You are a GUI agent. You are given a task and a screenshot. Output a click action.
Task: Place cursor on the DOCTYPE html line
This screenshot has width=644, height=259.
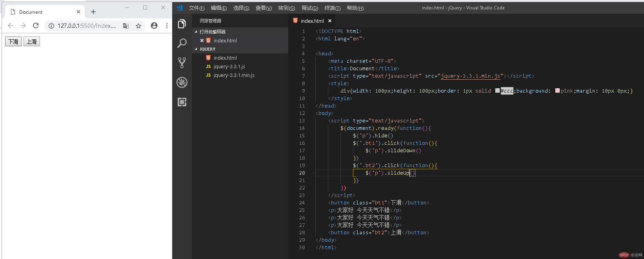(338, 31)
